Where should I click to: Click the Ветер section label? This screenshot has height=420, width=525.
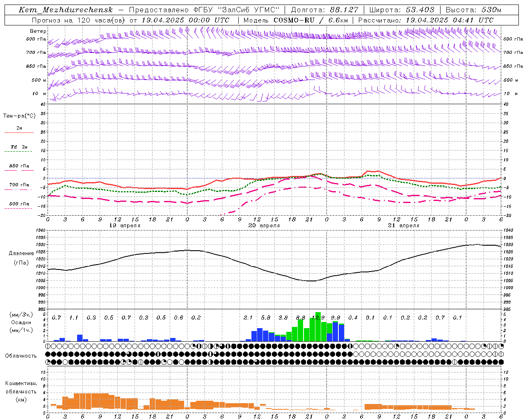pos(38,31)
